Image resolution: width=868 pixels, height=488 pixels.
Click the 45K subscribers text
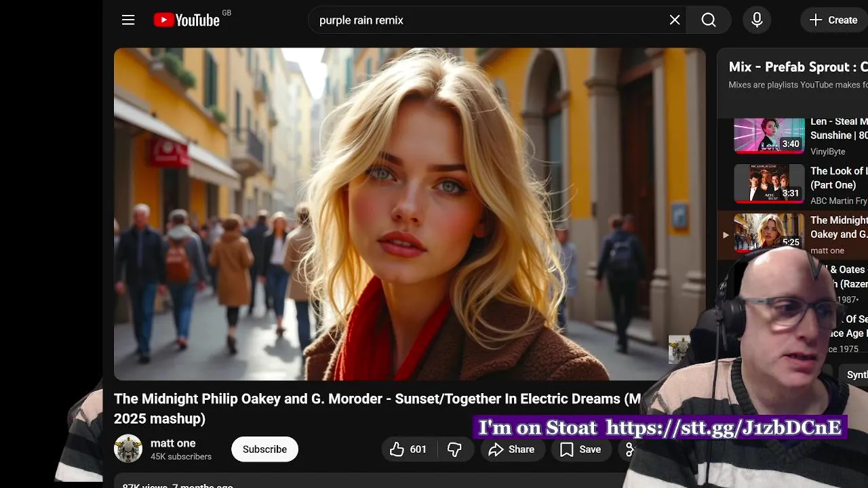181,457
